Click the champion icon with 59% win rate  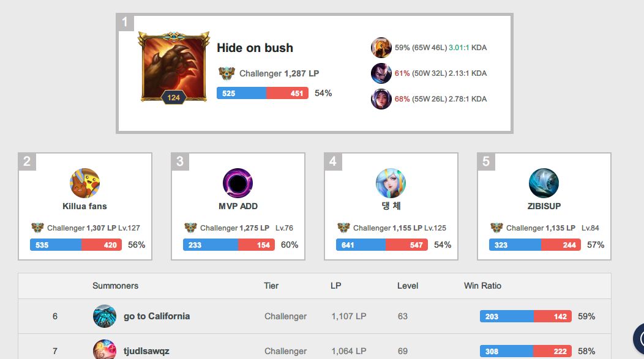[381, 48]
